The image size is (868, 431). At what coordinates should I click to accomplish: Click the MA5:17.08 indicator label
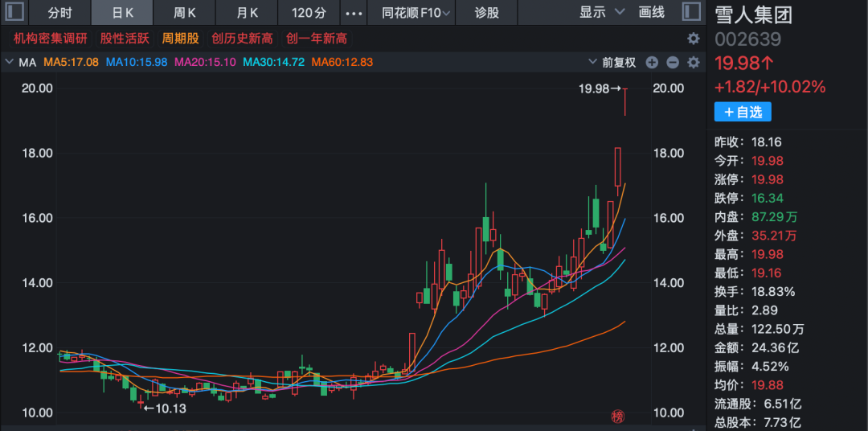click(71, 63)
